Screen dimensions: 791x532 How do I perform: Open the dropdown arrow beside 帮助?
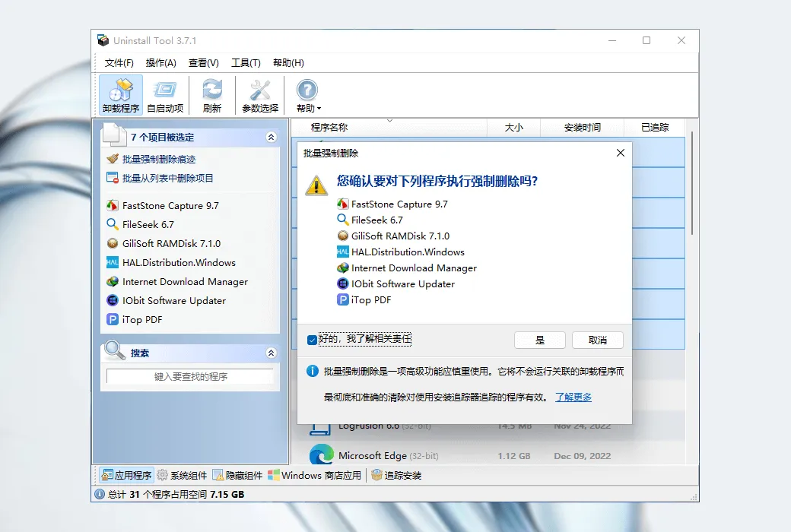click(x=319, y=109)
